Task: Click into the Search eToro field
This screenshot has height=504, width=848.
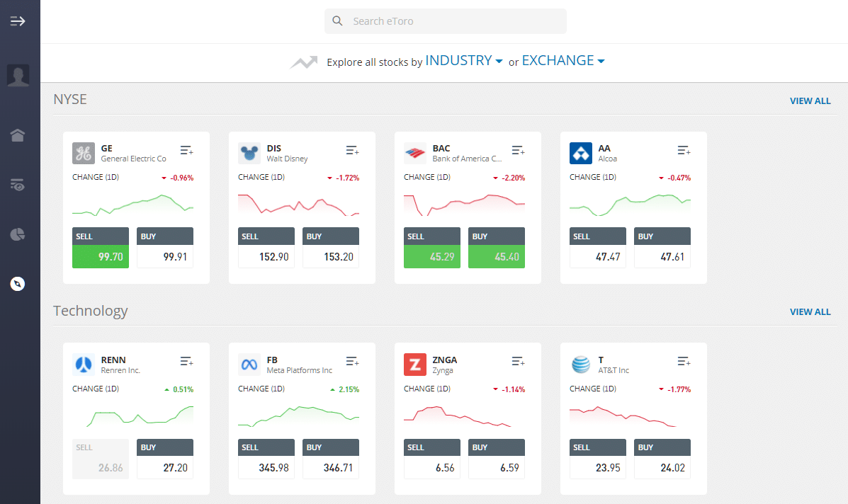Action: [x=446, y=21]
